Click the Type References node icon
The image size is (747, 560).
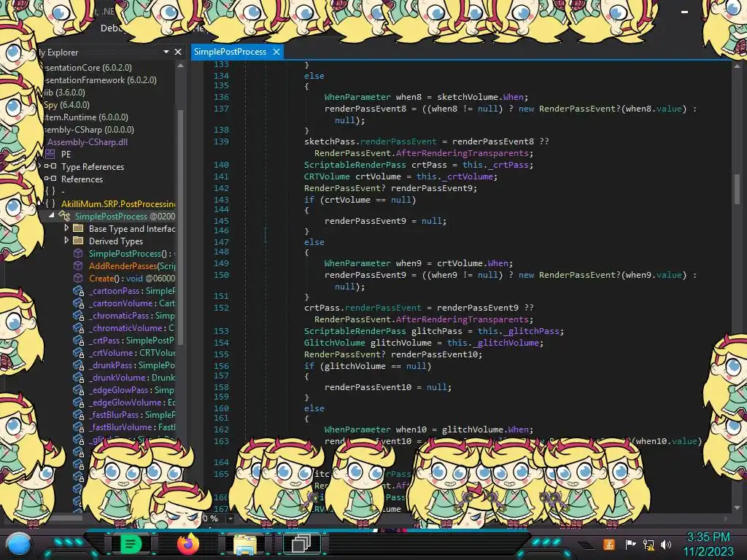click(50, 166)
